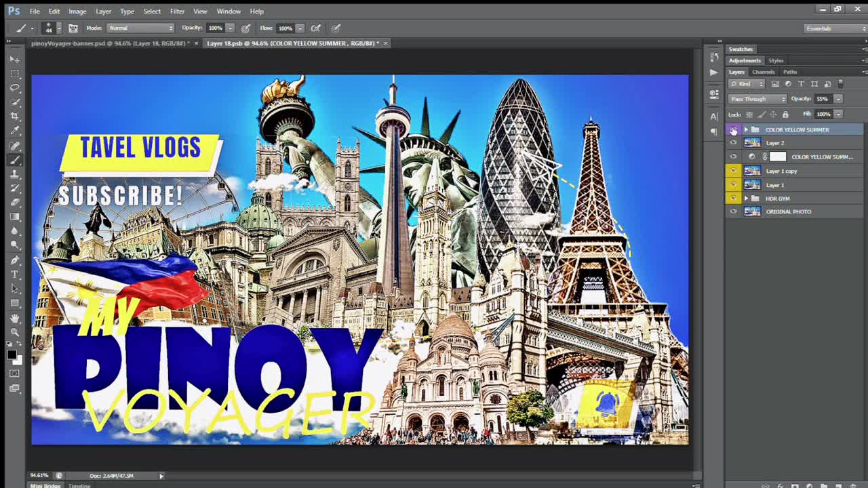The height and width of the screenshot is (488, 868).
Task: Select the Lasso tool
Action: point(15,87)
